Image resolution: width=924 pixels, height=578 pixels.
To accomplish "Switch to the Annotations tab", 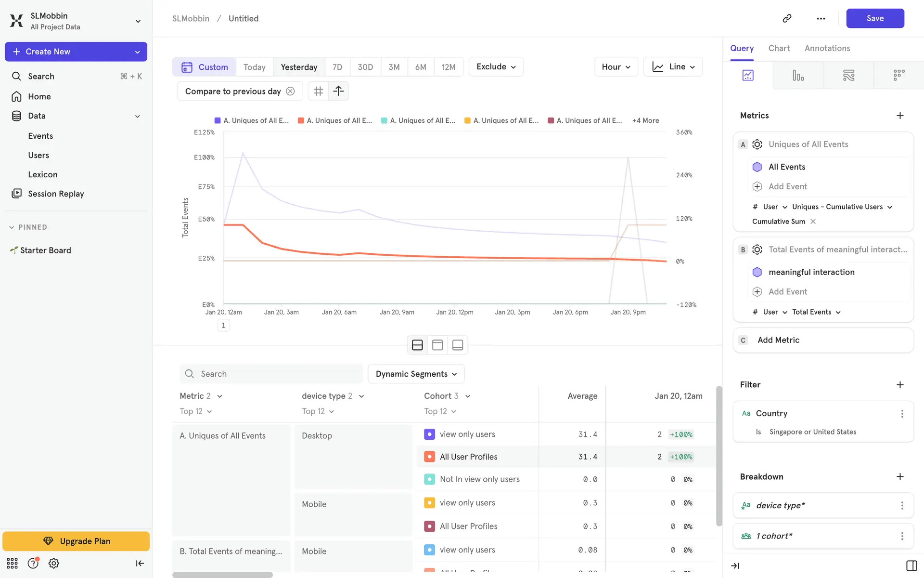I will click(x=827, y=48).
